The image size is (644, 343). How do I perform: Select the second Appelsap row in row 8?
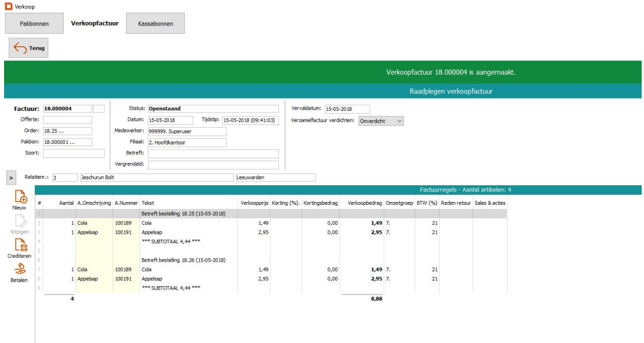coord(156,279)
